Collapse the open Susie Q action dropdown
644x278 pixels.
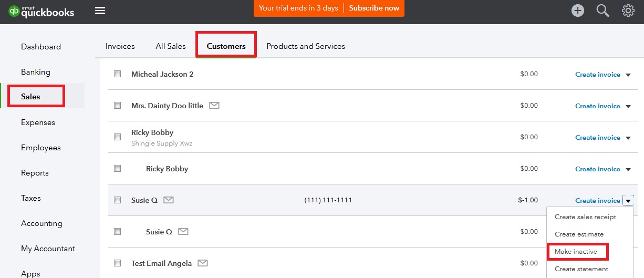coord(628,201)
